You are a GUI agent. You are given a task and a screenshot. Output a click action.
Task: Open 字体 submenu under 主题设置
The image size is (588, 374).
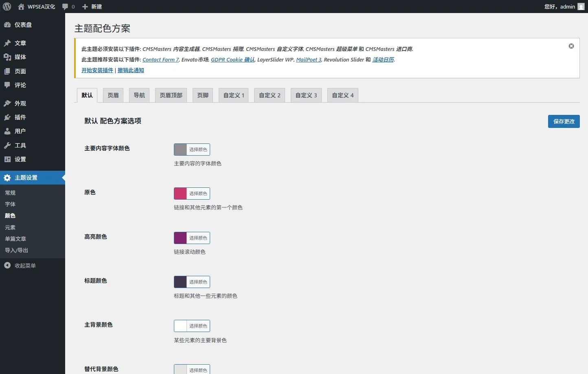(x=10, y=204)
